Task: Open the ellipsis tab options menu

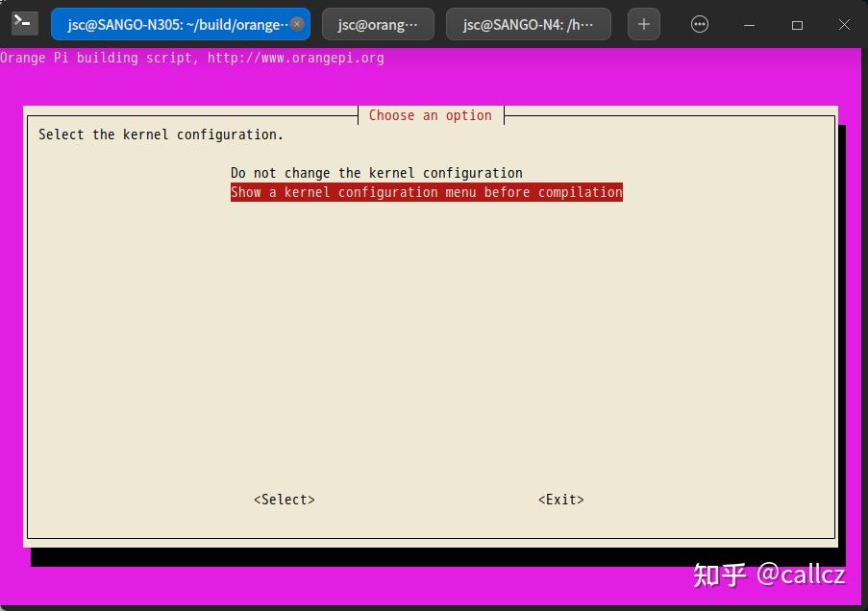Action: click(699, 24)
